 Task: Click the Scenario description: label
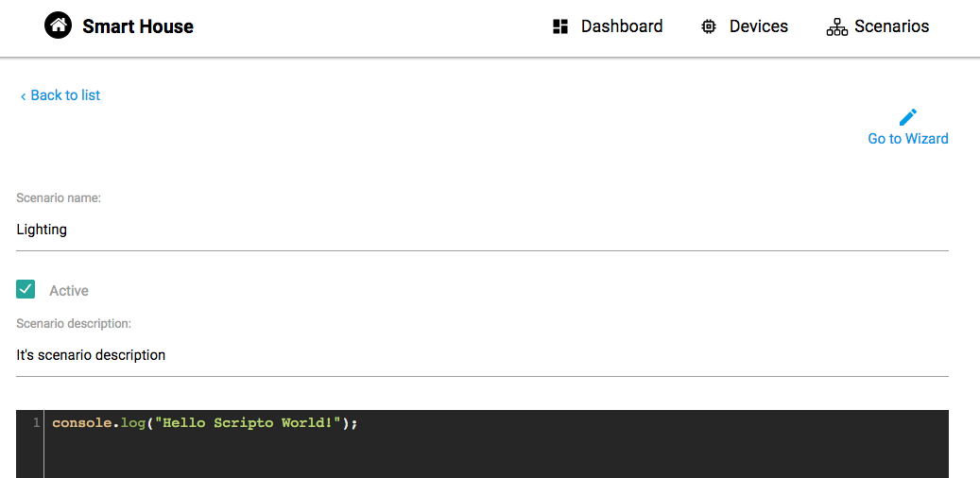click(x=74, y=324)
